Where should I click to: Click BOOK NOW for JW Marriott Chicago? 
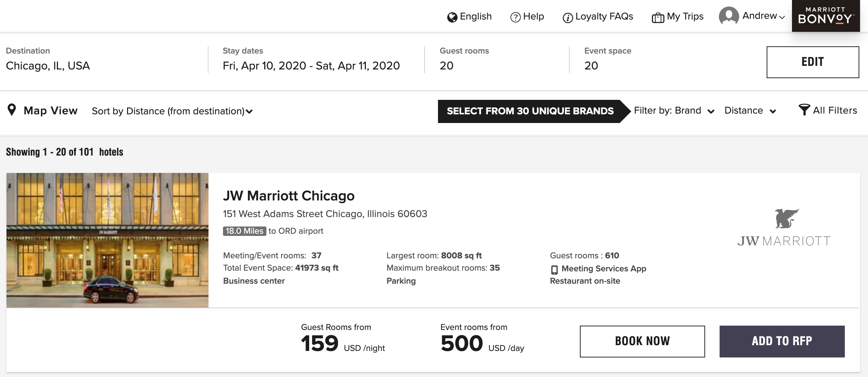(642, 341)
